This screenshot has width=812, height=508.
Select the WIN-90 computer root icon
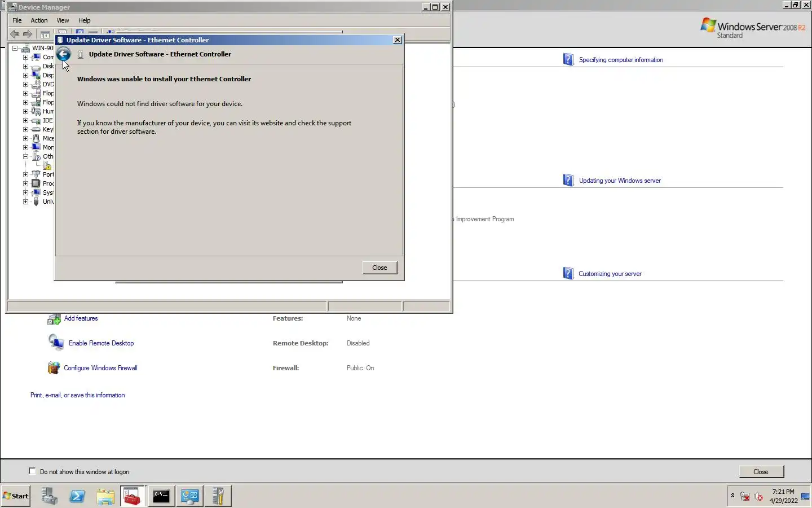click(25, 48)
